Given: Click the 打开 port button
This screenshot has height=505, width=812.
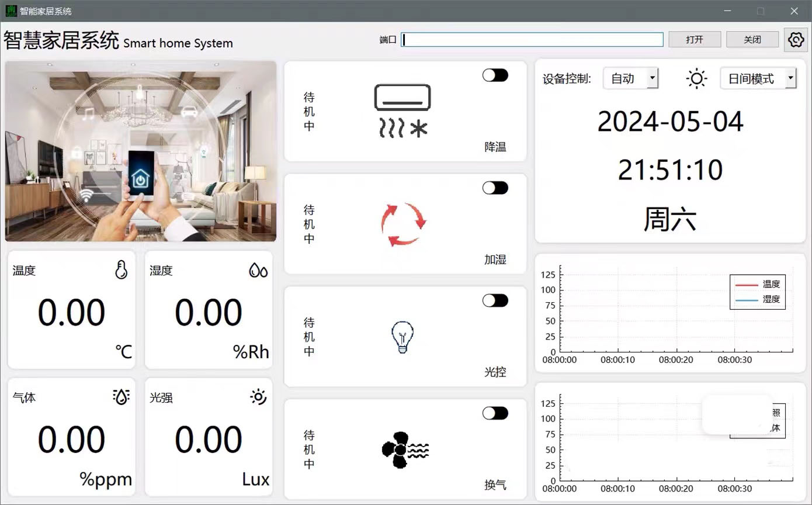Looking at the screenshot, I should (x=695, y=40).
